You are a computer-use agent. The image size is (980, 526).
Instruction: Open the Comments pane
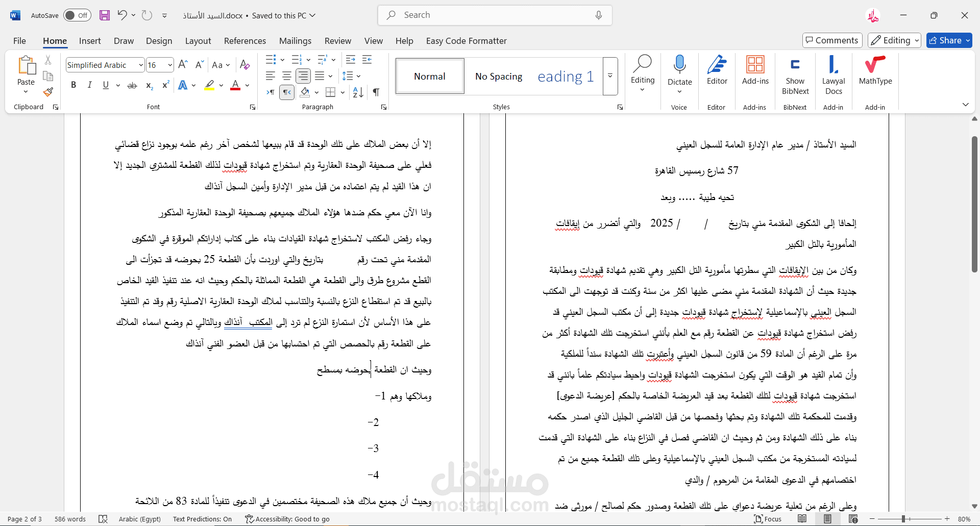click(832, 40)
